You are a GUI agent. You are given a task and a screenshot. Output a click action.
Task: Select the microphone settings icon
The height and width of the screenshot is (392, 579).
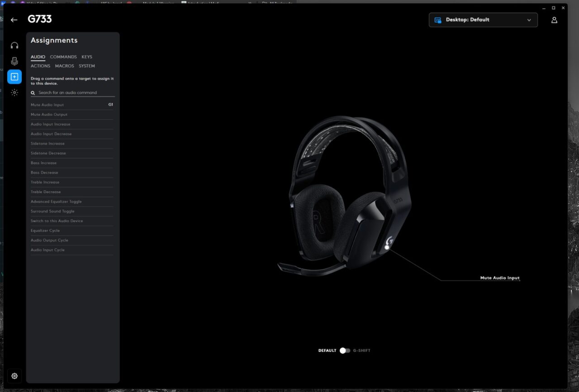[x=14, y=61]
